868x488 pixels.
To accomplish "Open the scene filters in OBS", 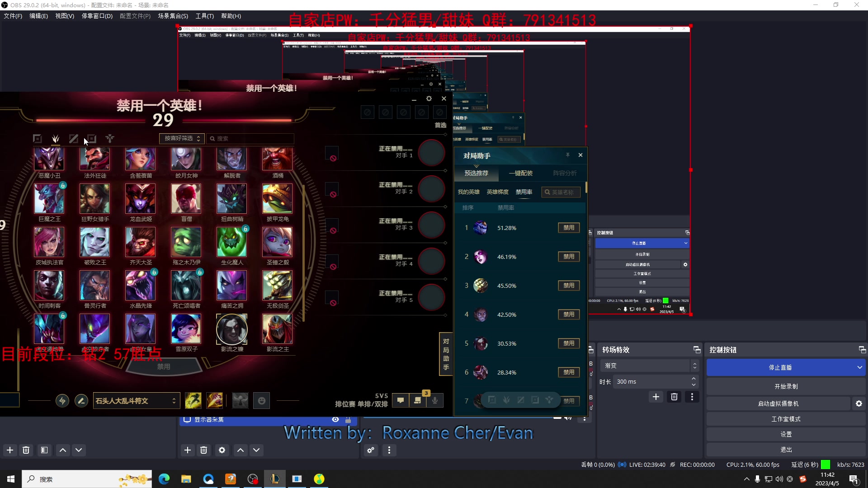I will [x=44, y=450].
